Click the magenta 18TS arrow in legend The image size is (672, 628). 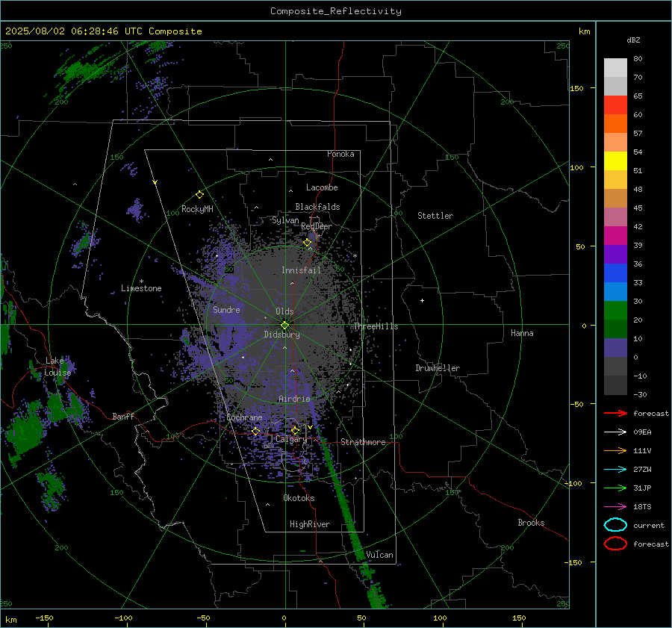[x=615, y=507]
